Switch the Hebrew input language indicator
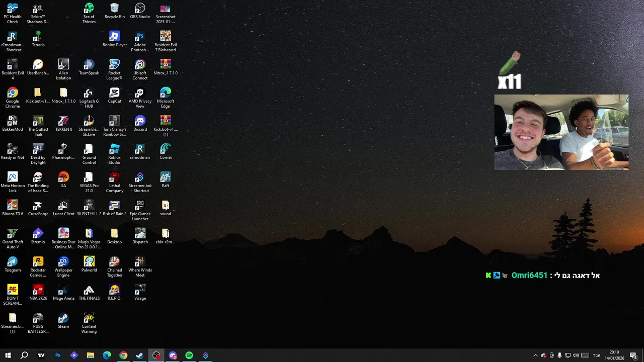644x362 pixels. pyautogui.click(x=596, y=355)
